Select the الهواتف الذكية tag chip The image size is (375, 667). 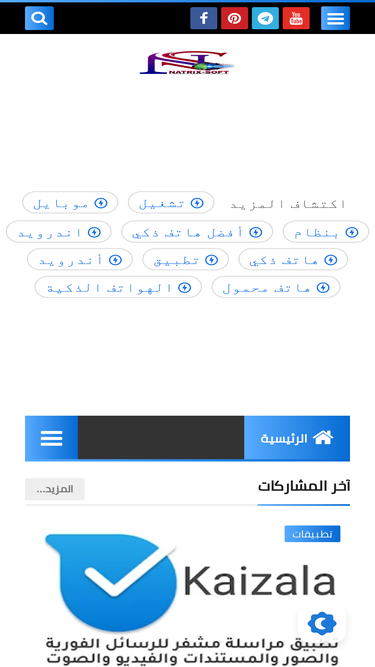click(x=118, y=287)
